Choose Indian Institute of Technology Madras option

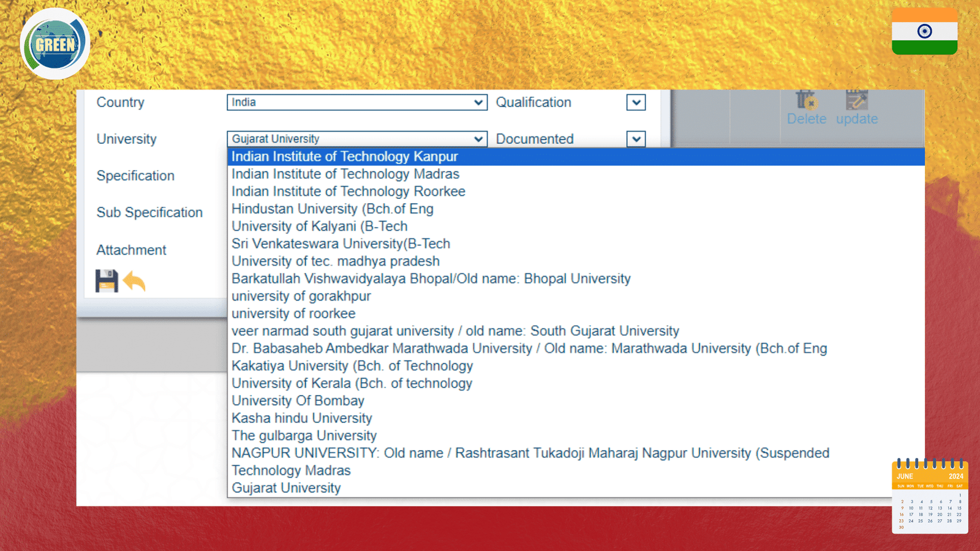345,174
